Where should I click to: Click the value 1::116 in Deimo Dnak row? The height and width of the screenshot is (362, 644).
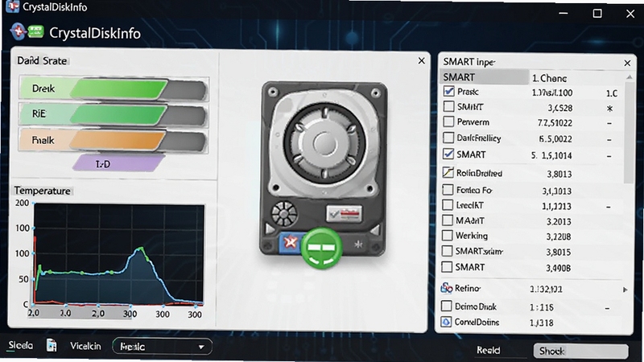tap(541, 307)
